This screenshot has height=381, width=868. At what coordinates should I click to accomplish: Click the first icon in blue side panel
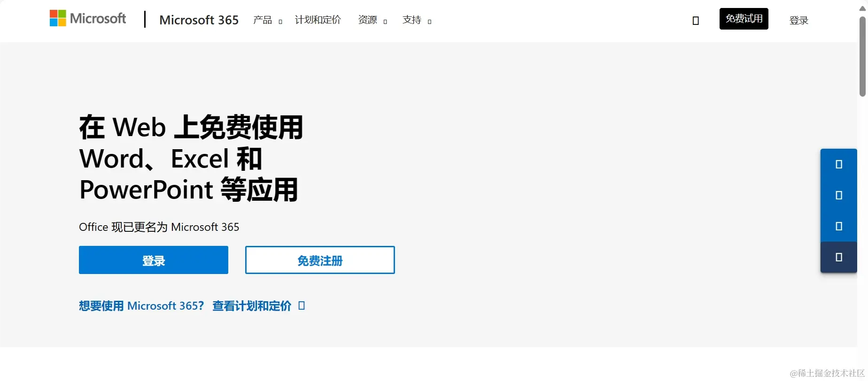coord(839,164)
